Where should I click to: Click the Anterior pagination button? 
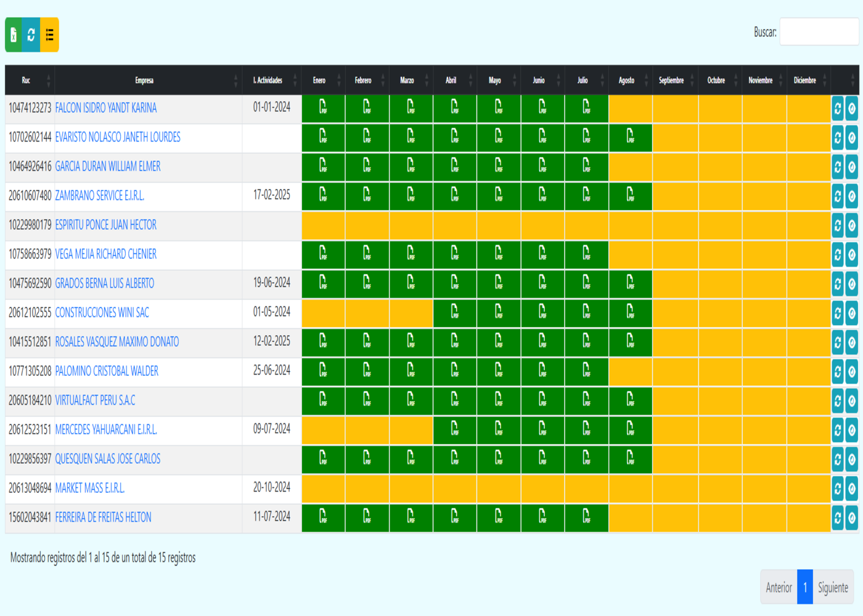(x=779, y=588)
